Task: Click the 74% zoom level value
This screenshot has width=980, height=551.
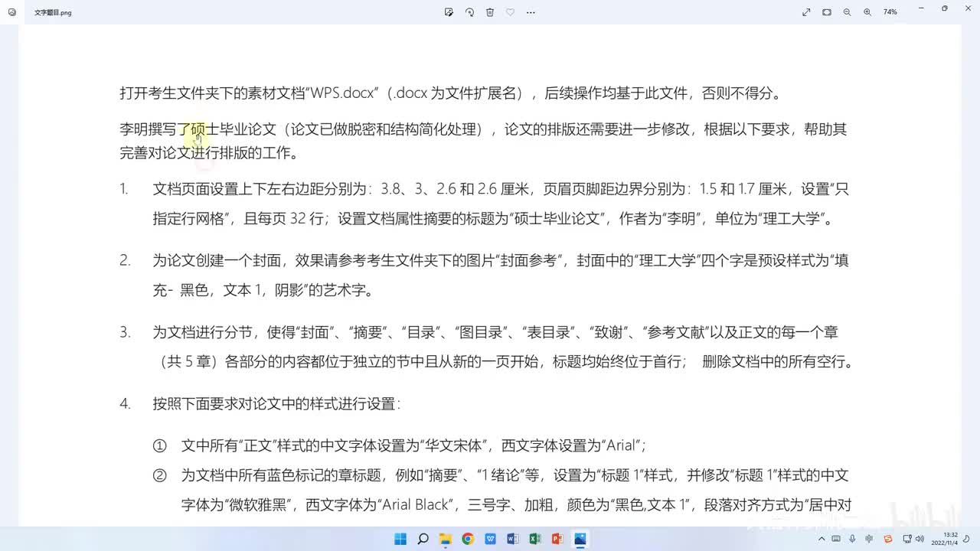Action: tap(890, 12)
